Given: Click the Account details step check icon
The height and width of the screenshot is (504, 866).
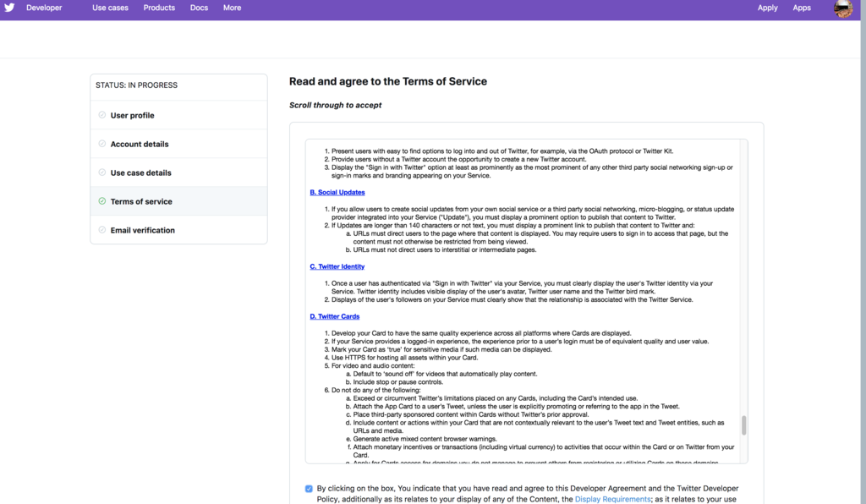Looking at the screenshot, I should (102, 144).
